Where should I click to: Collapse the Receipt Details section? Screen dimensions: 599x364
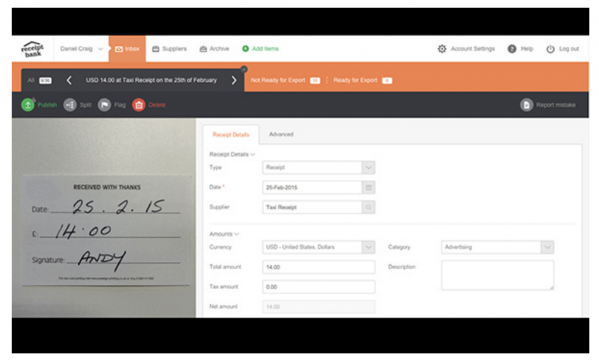coord(232,154)
